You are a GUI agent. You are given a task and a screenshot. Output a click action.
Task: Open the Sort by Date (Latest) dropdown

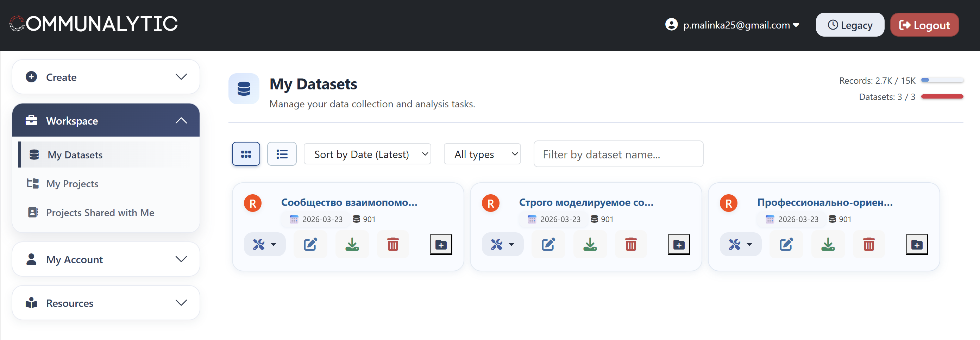[367, 154]
